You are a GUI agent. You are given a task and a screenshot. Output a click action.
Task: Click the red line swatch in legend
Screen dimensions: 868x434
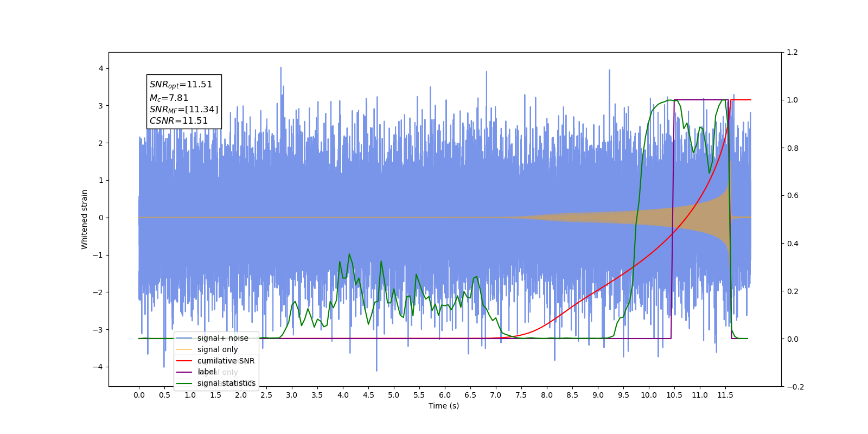pyautogui.click(x=184, y=361)
